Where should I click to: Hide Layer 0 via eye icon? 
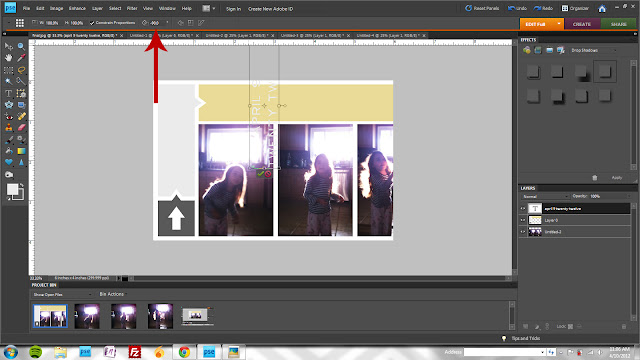[523, 220]
